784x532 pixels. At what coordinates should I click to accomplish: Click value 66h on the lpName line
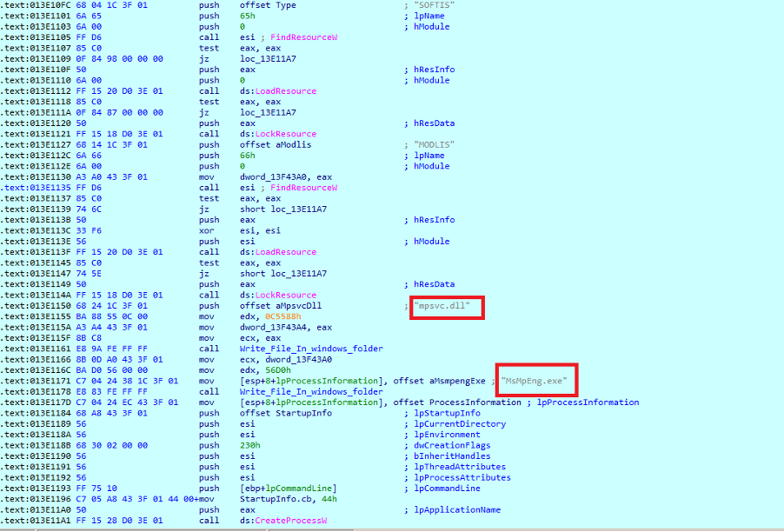pos(247,156)
